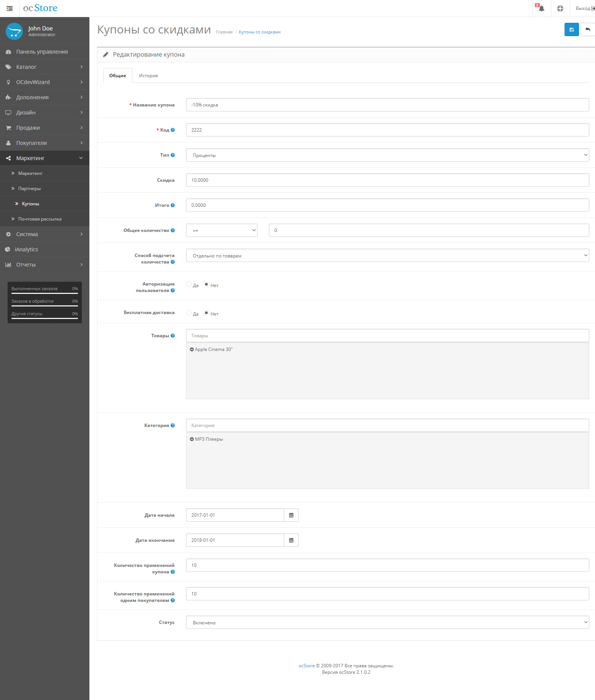Select Да for Бесплатная доставка
The height and width of the screenshot is (700, 595).
(x=189, y=313)
